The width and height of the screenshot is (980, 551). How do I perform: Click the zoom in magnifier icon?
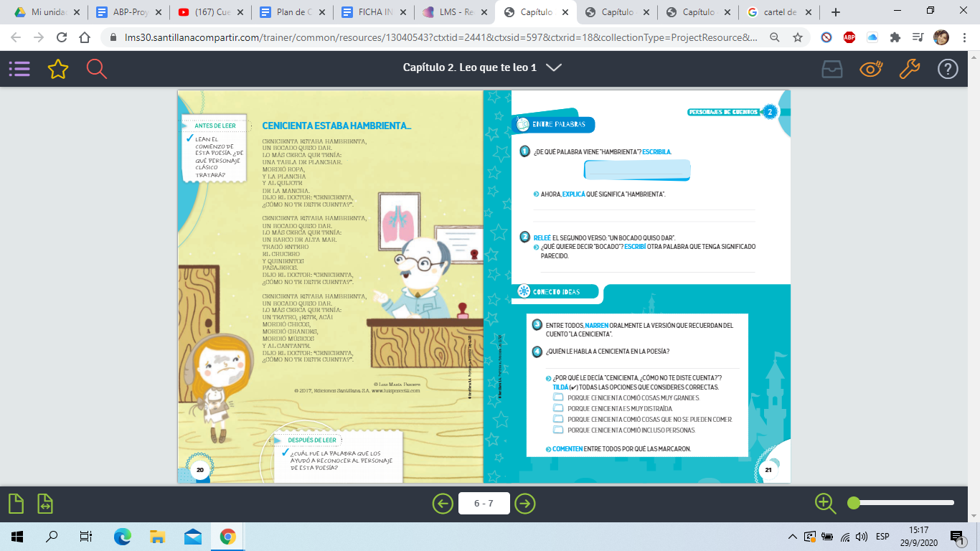tap(826, 504)
